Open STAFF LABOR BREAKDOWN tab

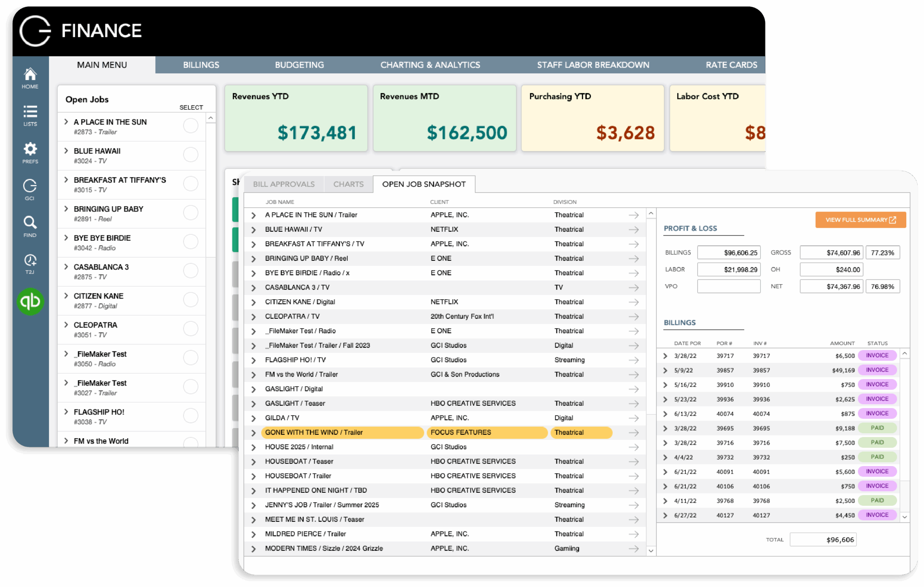(593, 65)
